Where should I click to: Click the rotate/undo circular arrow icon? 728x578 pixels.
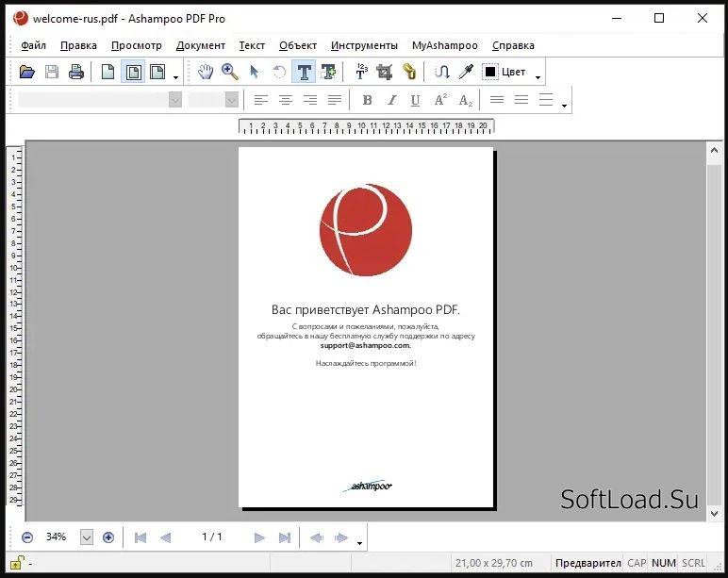click(279, 72)
